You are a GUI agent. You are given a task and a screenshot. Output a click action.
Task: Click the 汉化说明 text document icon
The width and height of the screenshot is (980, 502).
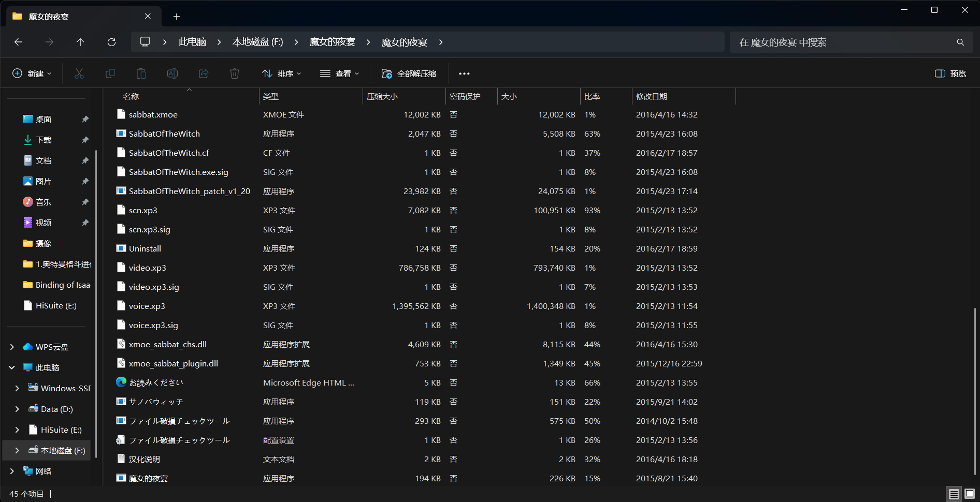click(x=121, y=459)
